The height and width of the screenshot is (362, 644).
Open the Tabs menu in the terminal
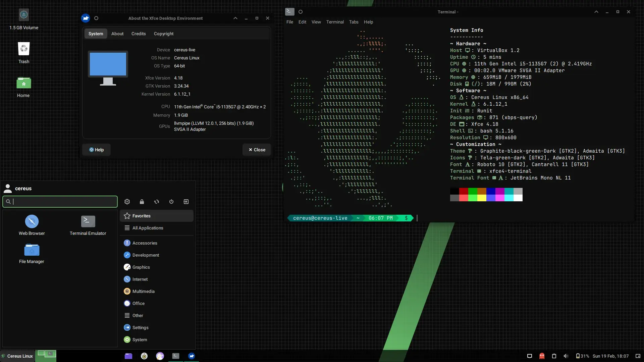[354, 22]
